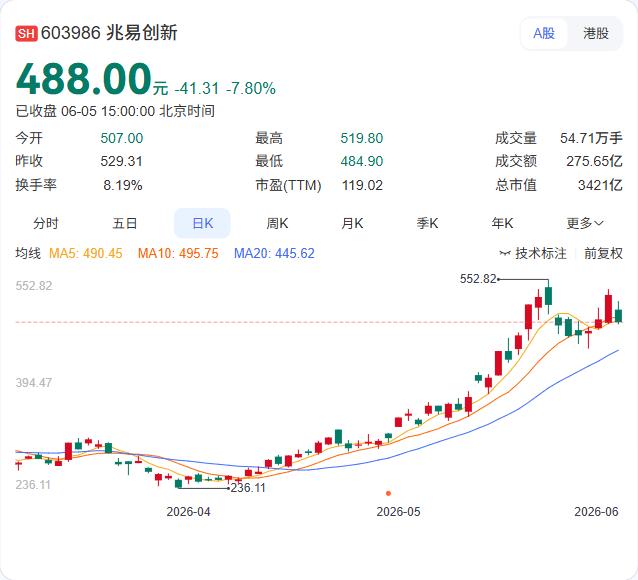
Task: Click the 换手率 value 8.19%
Action: (x=123, y=185)
